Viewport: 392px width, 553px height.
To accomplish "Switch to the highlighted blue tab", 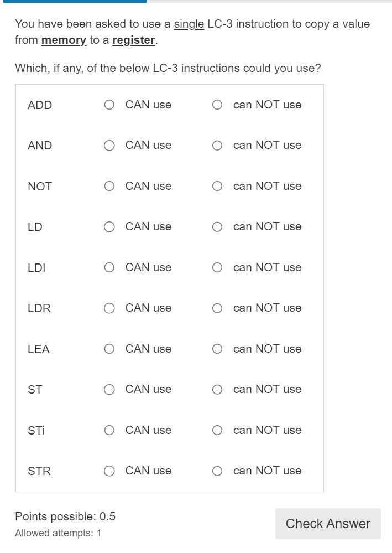I will (72, 2).
